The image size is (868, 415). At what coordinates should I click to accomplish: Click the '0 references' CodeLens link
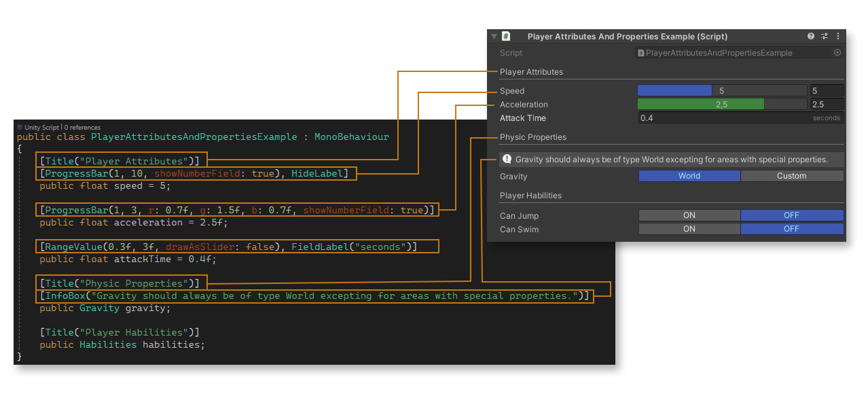(82, 127)
